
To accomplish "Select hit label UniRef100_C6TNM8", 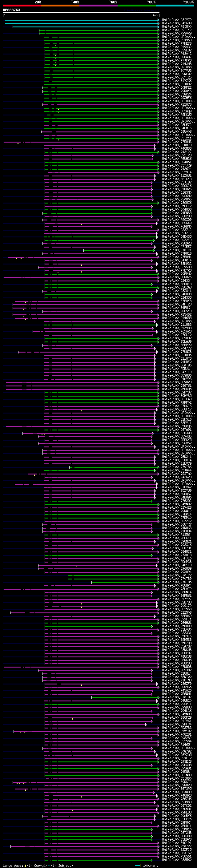I will pyautogui.click(x=177, y=775).
